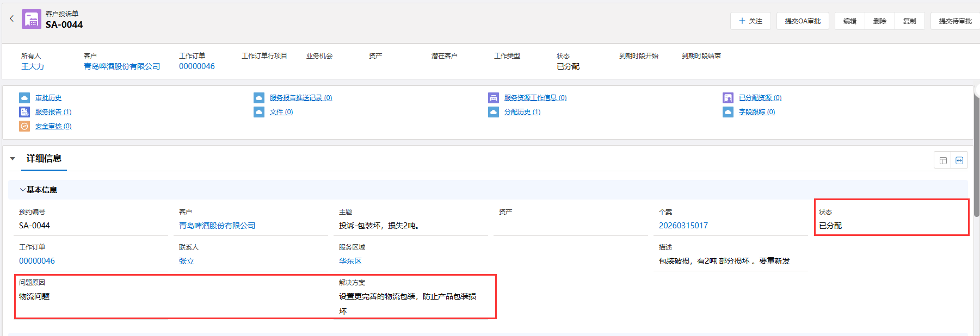Click the purple 已分配资源 icon
Viewport: 980px width, 336px height.
(x=728, y=98)
